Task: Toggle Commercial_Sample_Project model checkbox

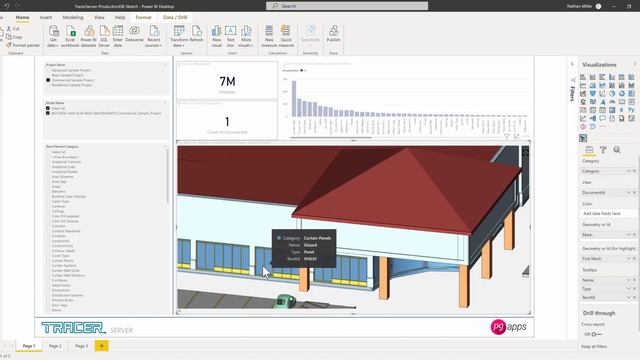Action: pos(48,113)
